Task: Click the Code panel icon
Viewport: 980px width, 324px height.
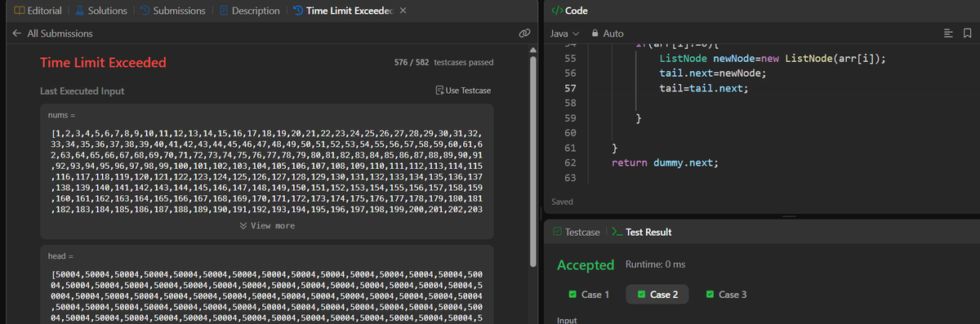Action: click(557, 10)
